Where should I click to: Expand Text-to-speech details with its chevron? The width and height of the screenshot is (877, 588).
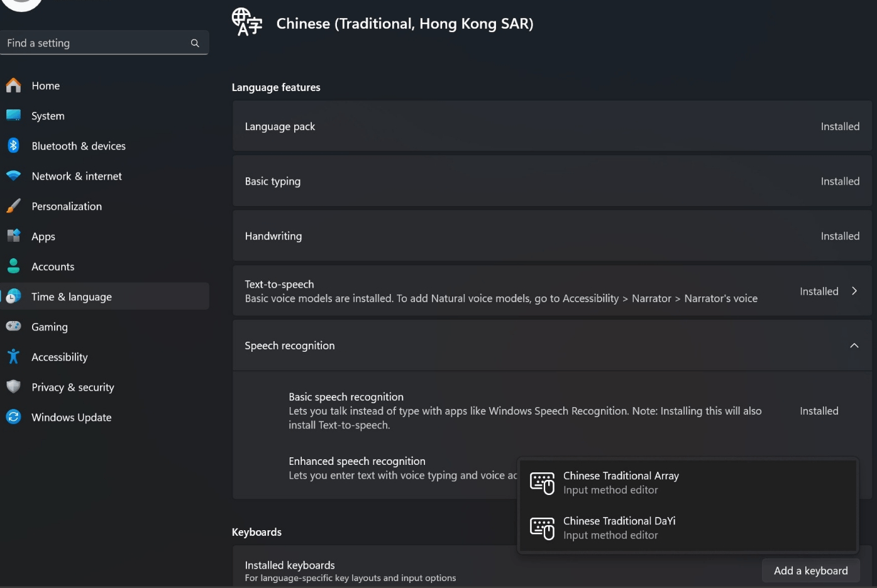(x=854, y=291)
